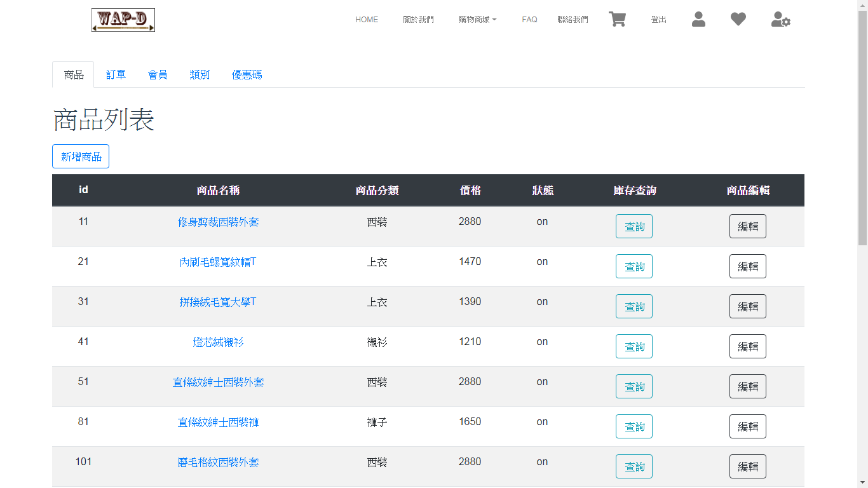Screen dimensions: 868x488
Task: Click 編輯 for product id 51
Action: point(748,386)
